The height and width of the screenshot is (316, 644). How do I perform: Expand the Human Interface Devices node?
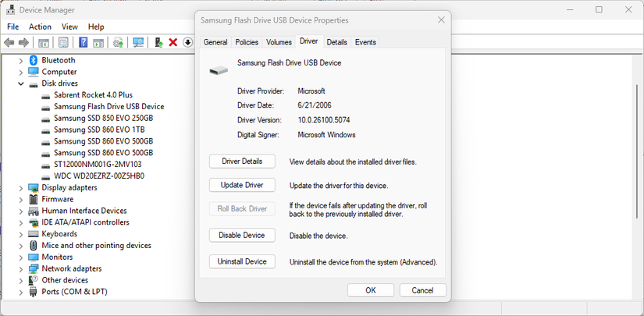pos(21,211)
